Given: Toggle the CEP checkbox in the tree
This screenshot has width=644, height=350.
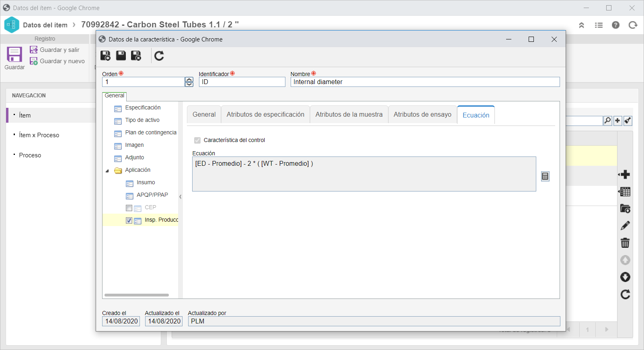Looking at the screenshot, I should click(x=129, y=208).
